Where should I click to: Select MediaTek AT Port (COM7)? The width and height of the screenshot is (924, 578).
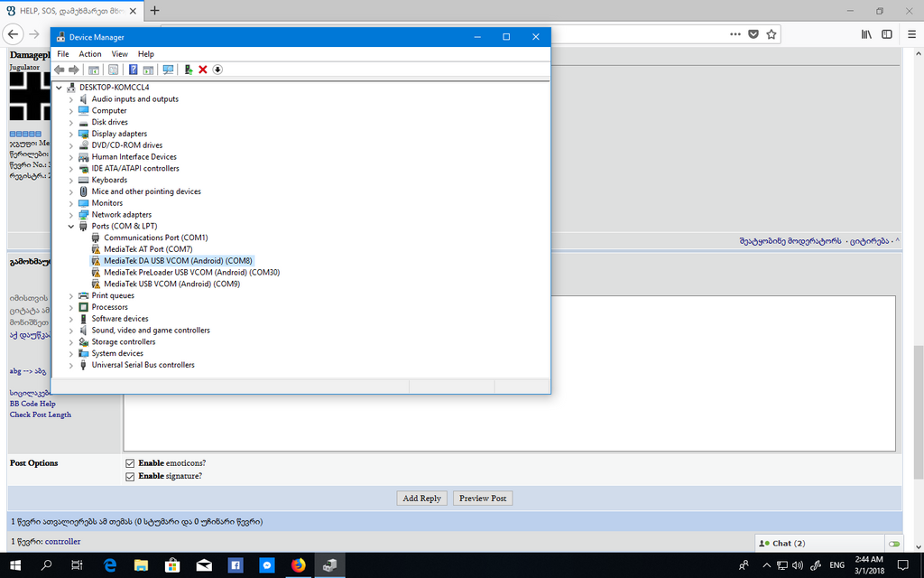tap(148, 249)
